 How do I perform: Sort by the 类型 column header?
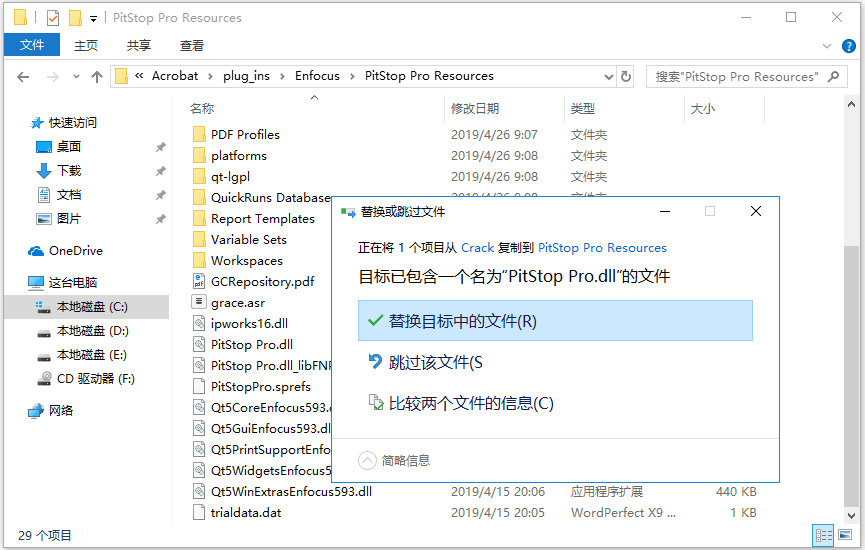(x=583, y=109)
